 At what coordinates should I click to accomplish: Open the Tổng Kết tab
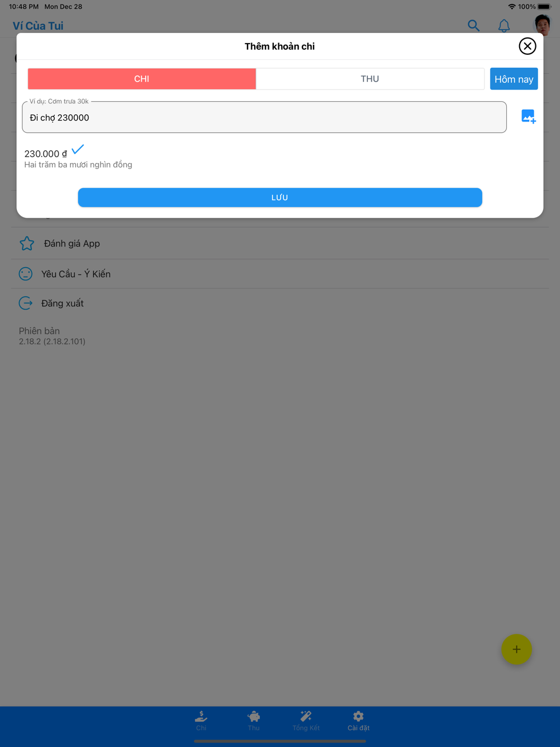click(306, 721)
